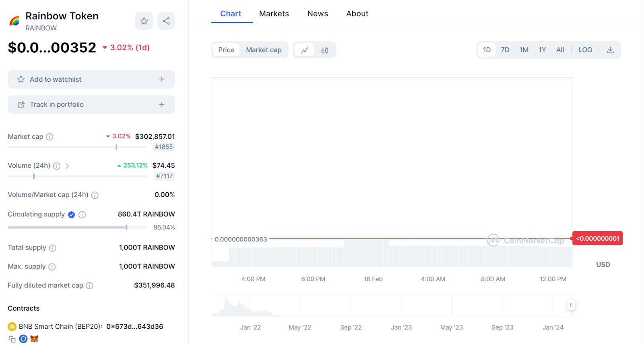This screenshot has width=644, height=344.
Task: Select the line chart view icon
Action: click(304, 50)
